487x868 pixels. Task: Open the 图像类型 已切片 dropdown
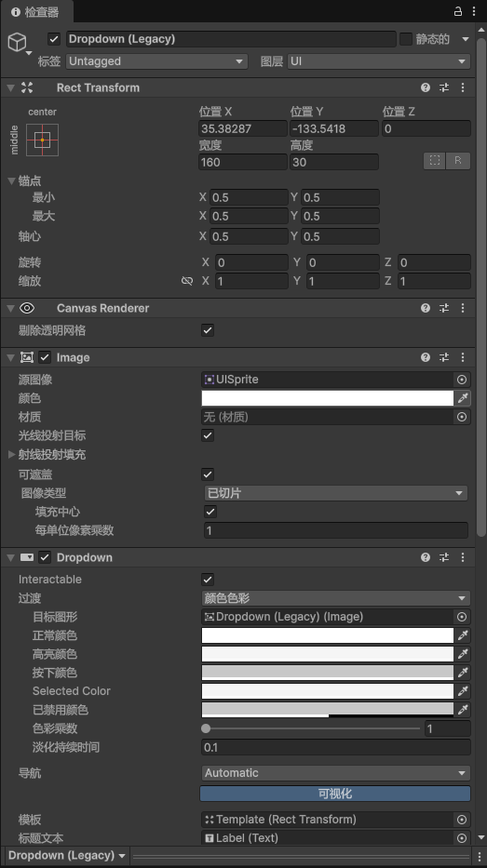click(336, 493)
